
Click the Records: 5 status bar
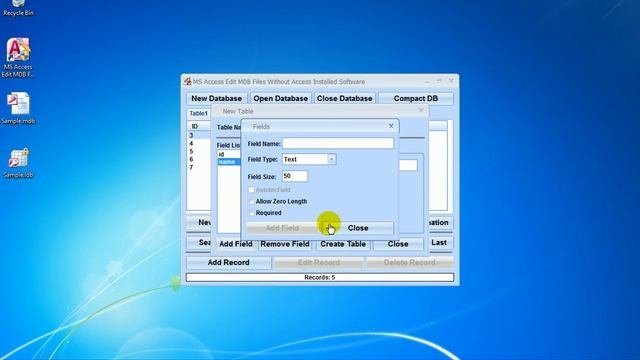[320, 277]
